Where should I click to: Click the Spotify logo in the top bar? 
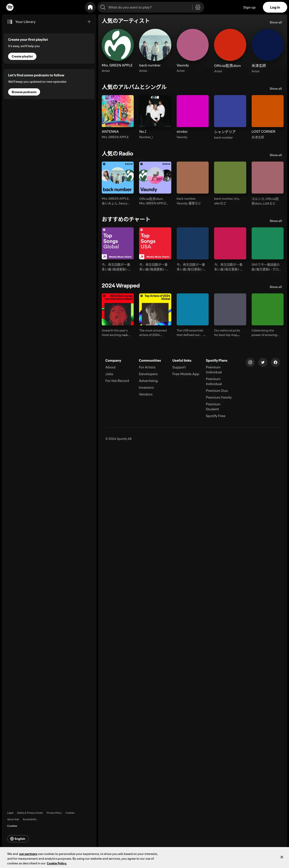point(10,7)
